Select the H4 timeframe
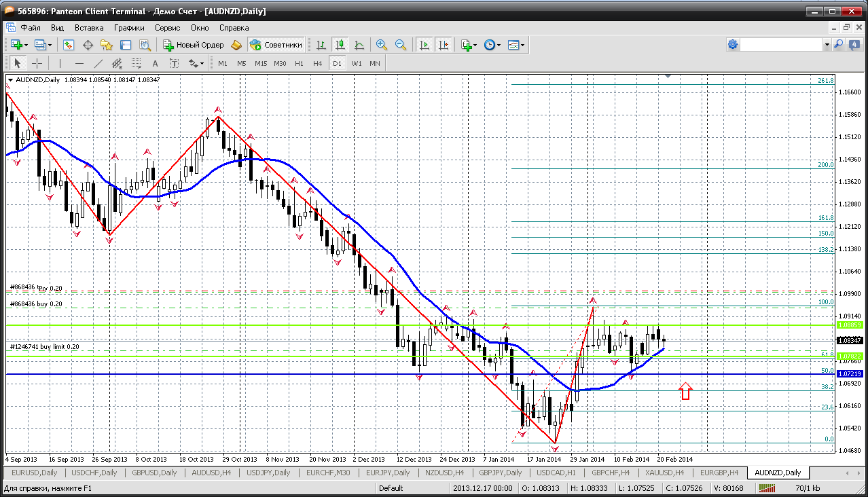The width and height of the screenshot is (868, 497). pos(317,63)
